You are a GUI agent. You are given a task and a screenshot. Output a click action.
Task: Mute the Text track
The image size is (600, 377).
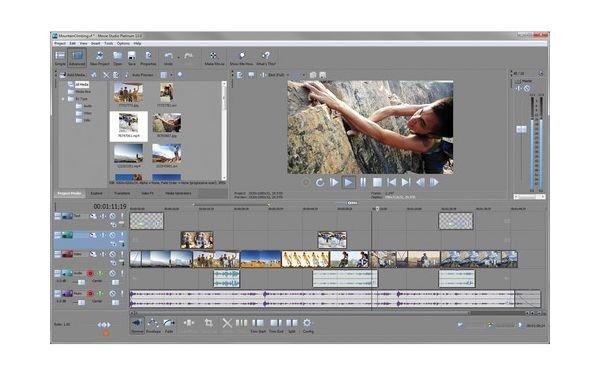(x=112, y=216)
